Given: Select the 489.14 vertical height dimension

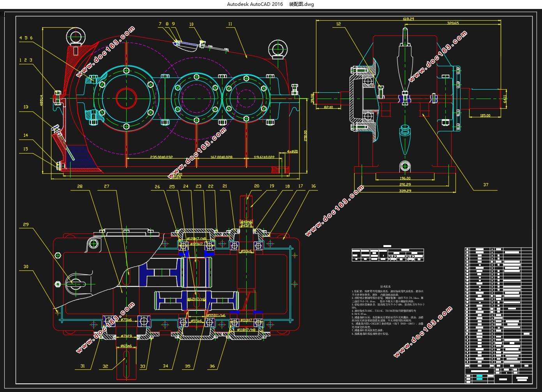Looking at the screenshot, I should point(42,100).
